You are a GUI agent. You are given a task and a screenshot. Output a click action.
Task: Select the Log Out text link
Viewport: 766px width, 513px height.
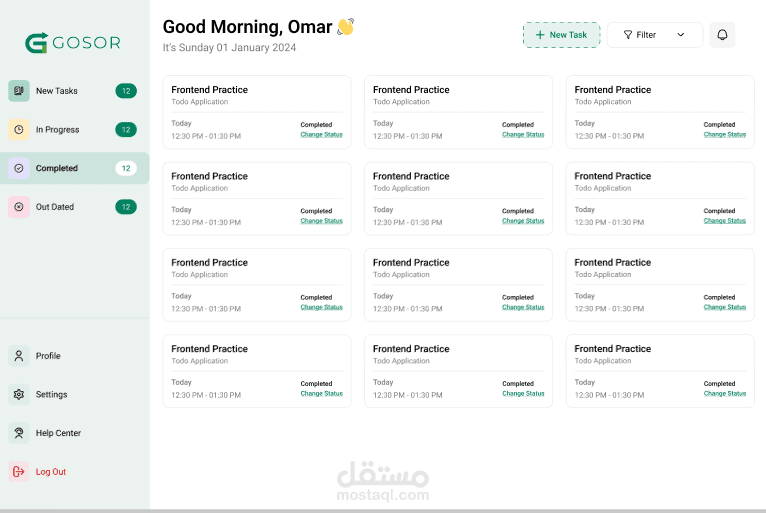tap(51, 472)
